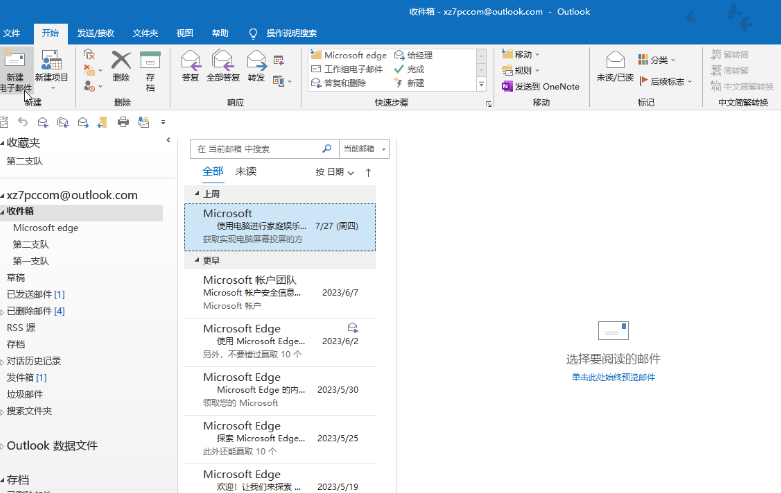
Task: Select the Microsoft edge quick step
Action: click(x=349, y=55)
